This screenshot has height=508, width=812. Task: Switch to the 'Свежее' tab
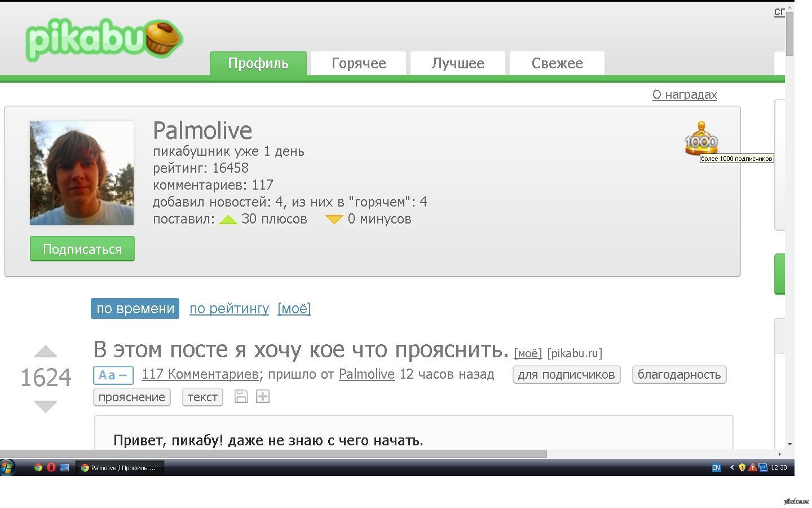click(x=557, y=63)
